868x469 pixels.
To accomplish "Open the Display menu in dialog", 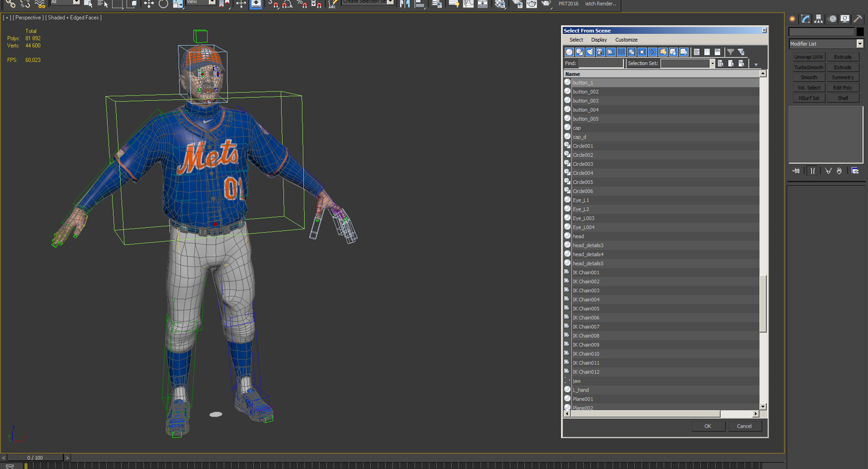I will coord(599,40).
